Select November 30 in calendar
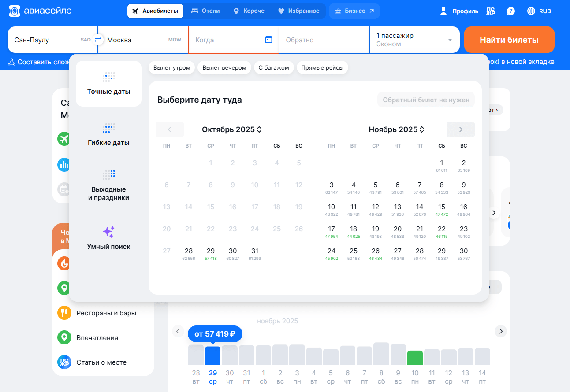Image resolution: width=570 pixels, height=392 pixels. (464, 254)
